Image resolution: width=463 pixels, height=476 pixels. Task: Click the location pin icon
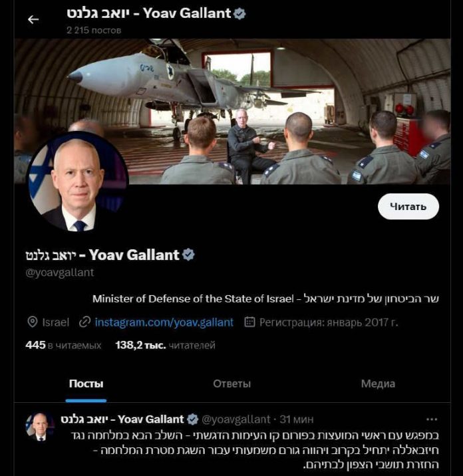(x=32, y=322)
